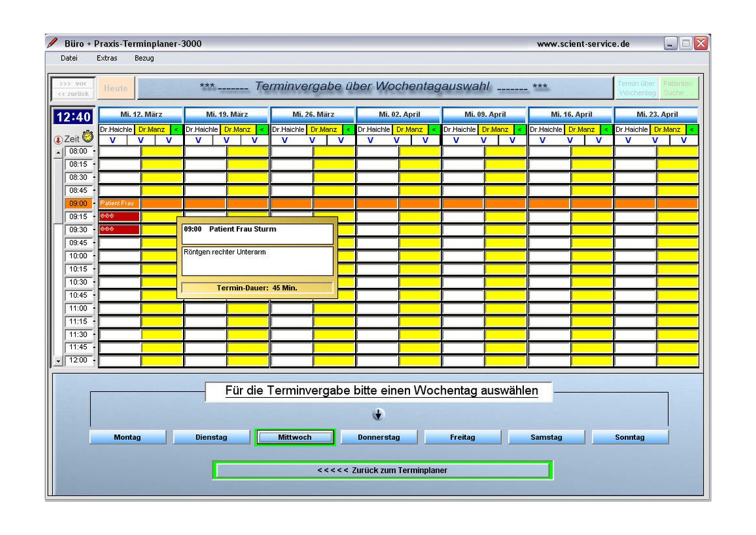This screenshot has height=535, width=756.
Task: Click the Heute button
Action: coord(116,89)
